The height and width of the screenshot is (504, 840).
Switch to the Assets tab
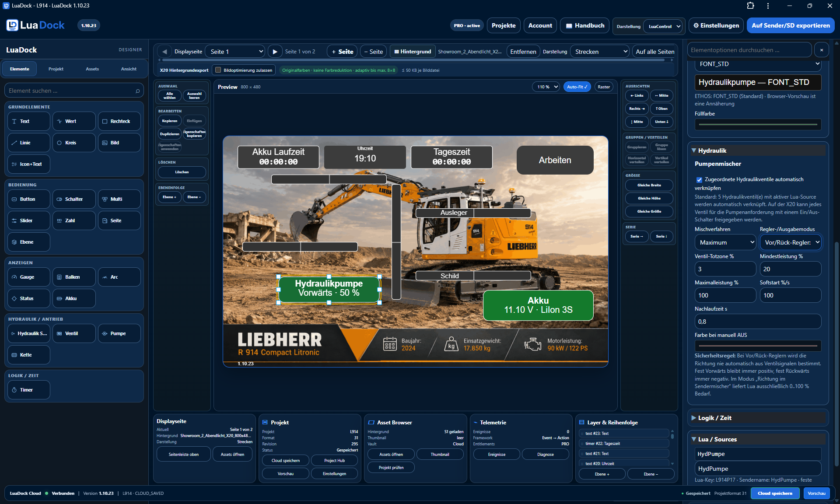[92, 69]
